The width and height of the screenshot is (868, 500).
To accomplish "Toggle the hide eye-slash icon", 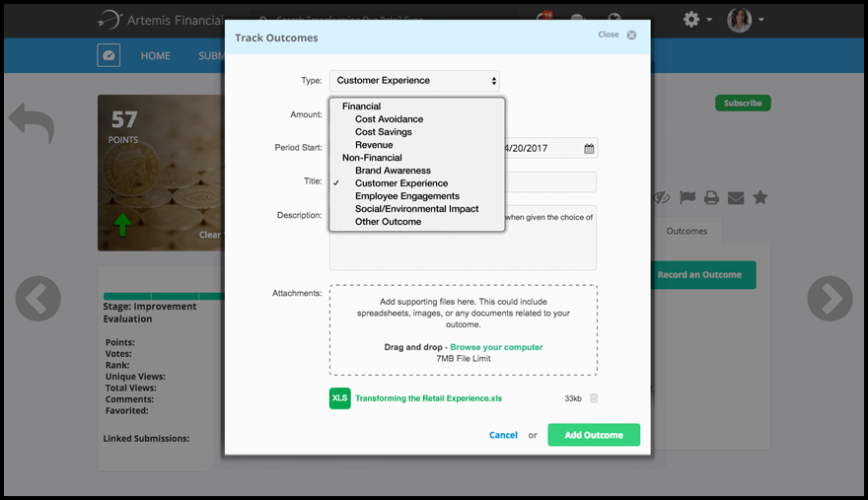I will click(661, 197).
